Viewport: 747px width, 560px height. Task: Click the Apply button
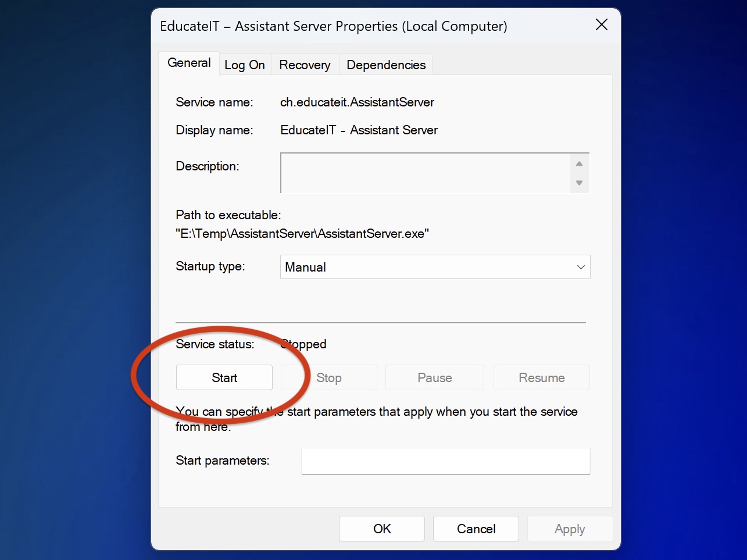tap(569, 529)
